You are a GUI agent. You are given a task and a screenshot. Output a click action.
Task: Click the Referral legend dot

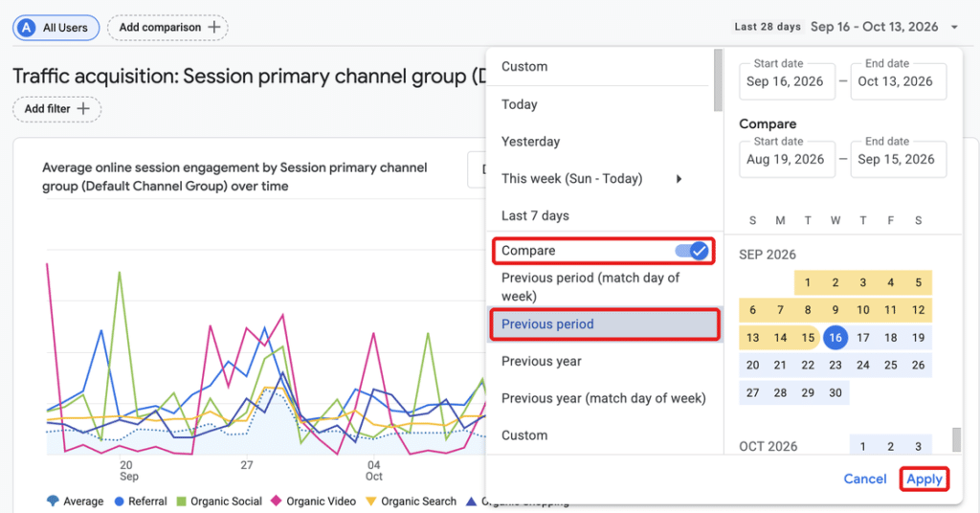coord(120,502)
